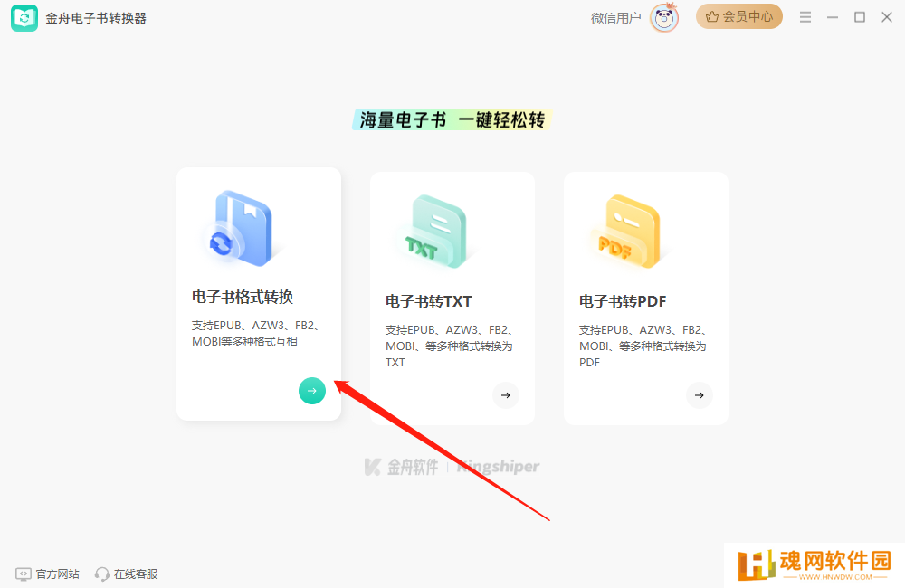Open the 会员中心 member center
This screenshot has height=588, width=905.
click(738, 16)
